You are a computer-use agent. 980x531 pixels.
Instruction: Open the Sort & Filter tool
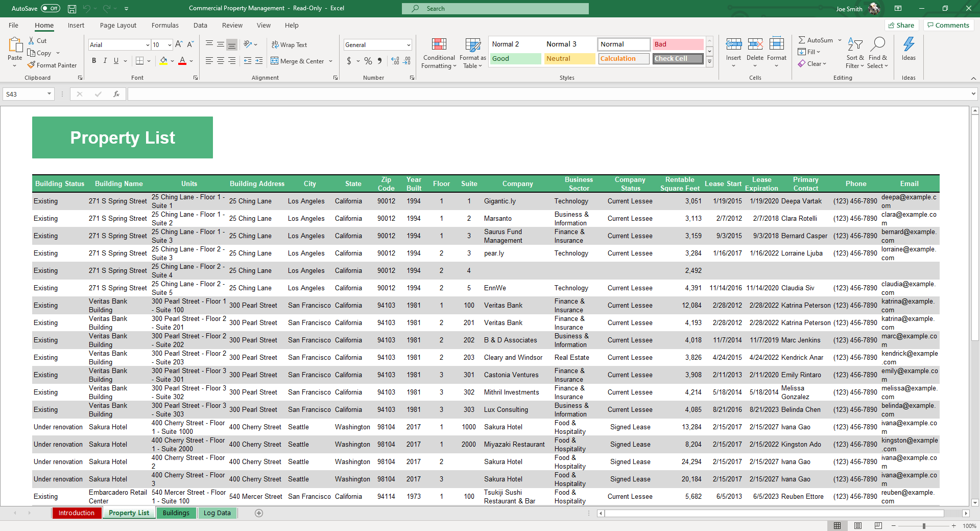pos(855,53)
